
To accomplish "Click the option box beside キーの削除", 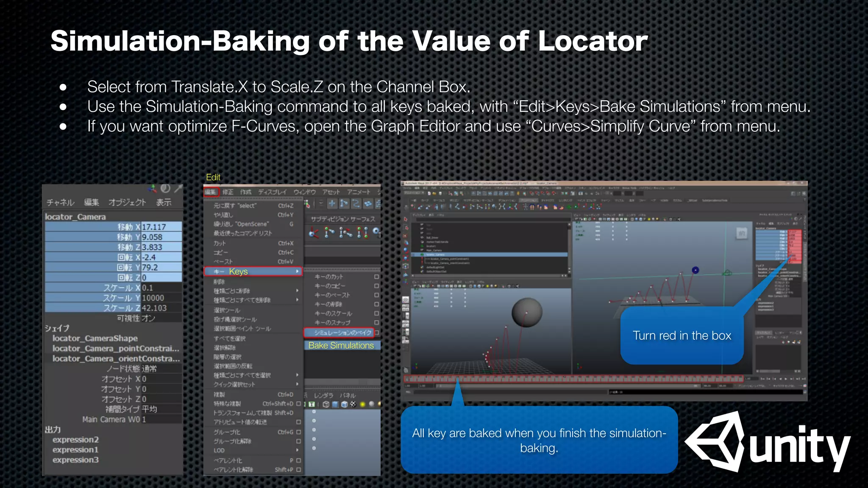I will (376, 304).
